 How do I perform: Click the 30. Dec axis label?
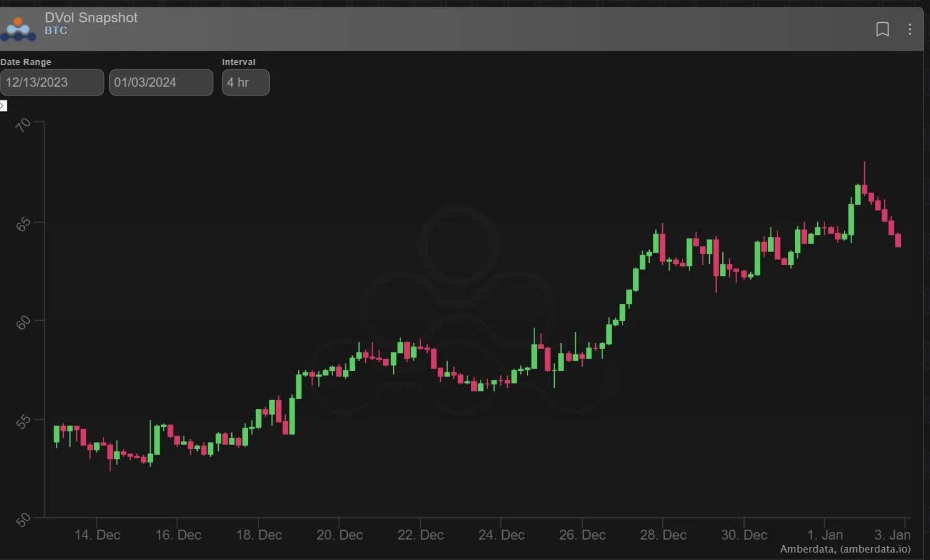744,535
